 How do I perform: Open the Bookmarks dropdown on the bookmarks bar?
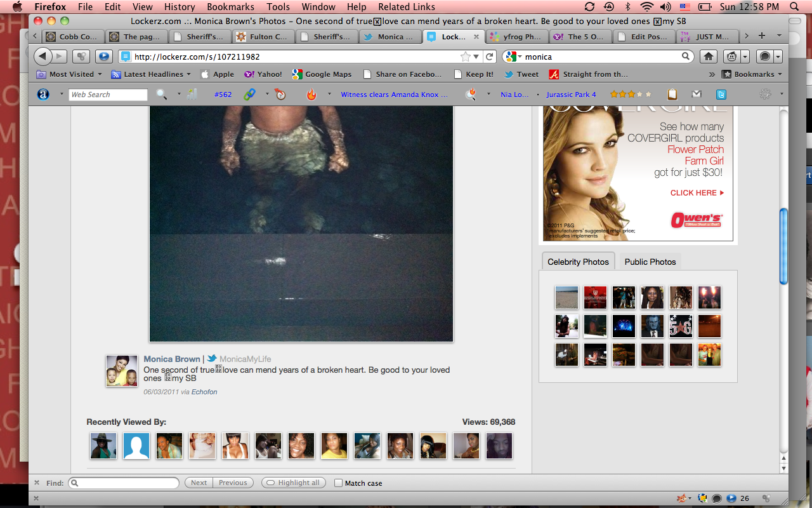(x=752, y=74)
